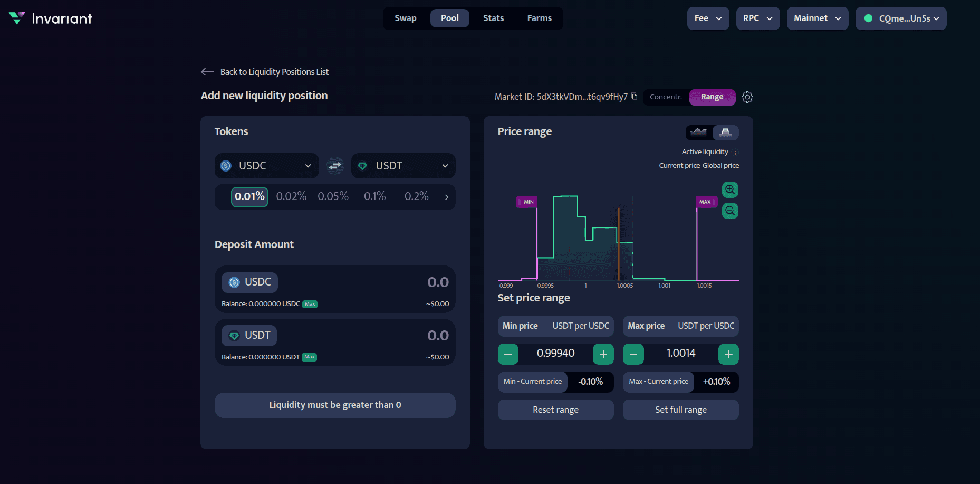980x484 pixels.
Task: Open position settings gear icon
Action: [747, 97]
